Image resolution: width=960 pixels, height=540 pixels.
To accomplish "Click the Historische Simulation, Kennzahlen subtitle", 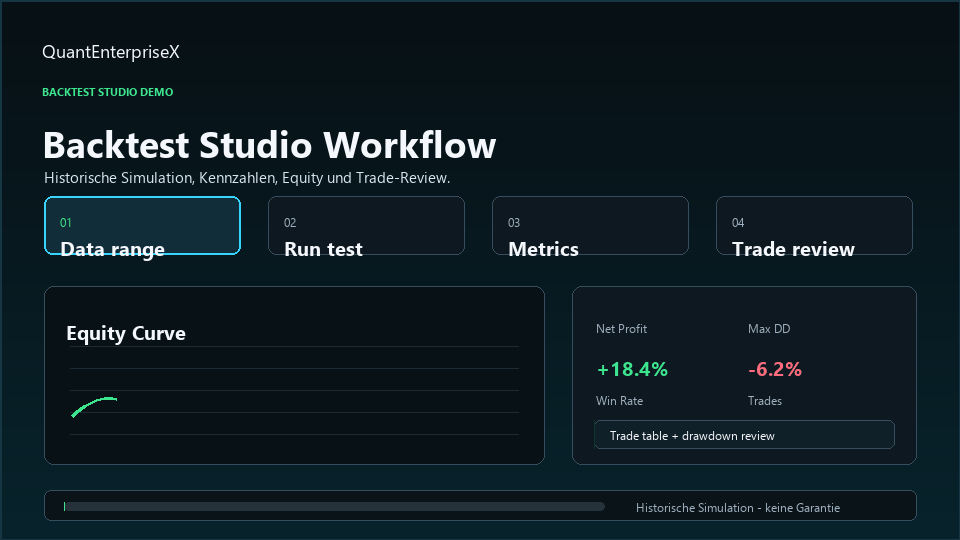I will (247, 178).
